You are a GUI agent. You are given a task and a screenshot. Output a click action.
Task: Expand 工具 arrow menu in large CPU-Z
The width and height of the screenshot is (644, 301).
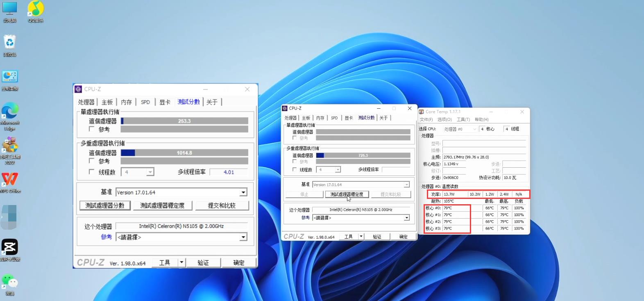(x=181, y=262)
